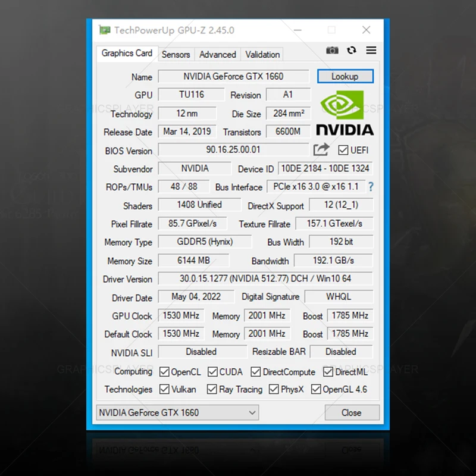Click the BIOS export share icon

point(321,149)
